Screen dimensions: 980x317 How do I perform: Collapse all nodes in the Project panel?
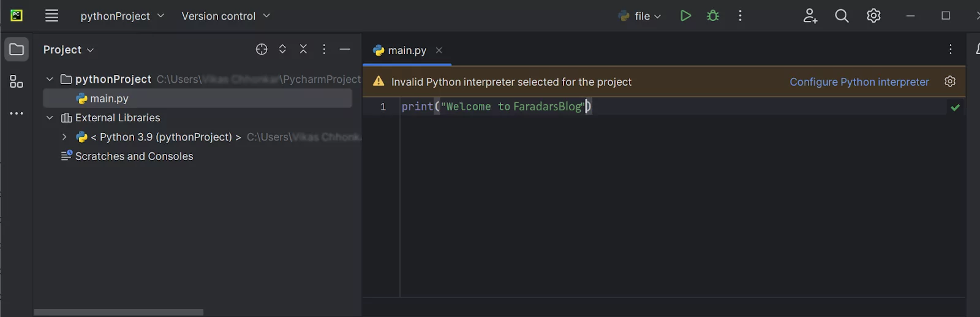[303, 49]
